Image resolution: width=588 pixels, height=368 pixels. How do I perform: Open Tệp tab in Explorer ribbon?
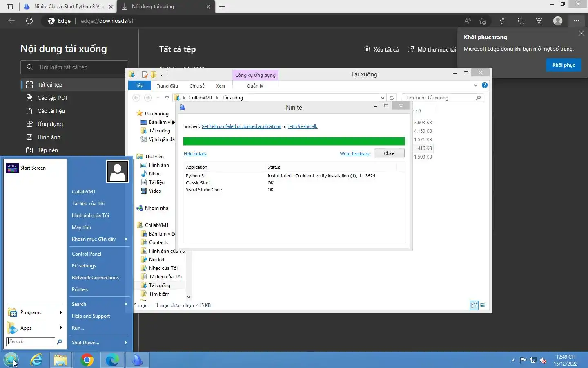[x=140, y=85]
